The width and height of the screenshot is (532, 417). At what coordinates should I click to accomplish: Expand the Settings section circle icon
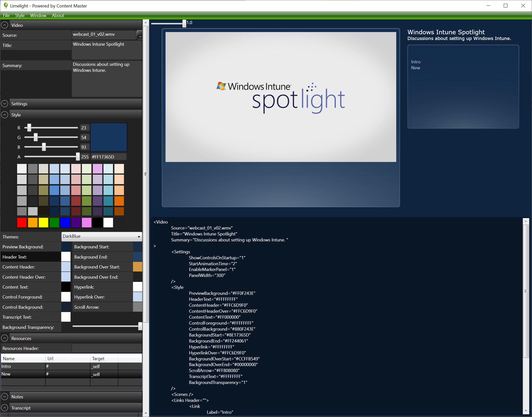coord(4,104)
